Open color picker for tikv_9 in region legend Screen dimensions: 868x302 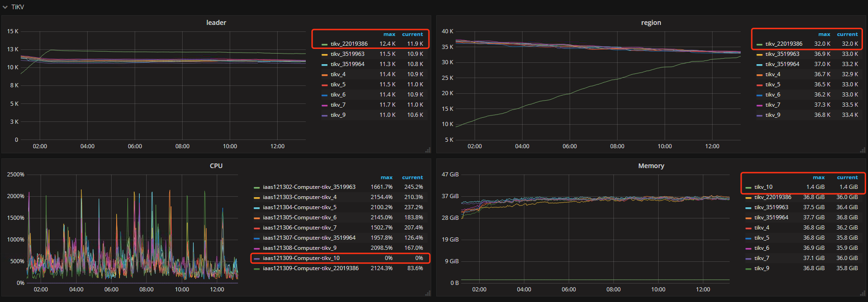tap(759, 115)
